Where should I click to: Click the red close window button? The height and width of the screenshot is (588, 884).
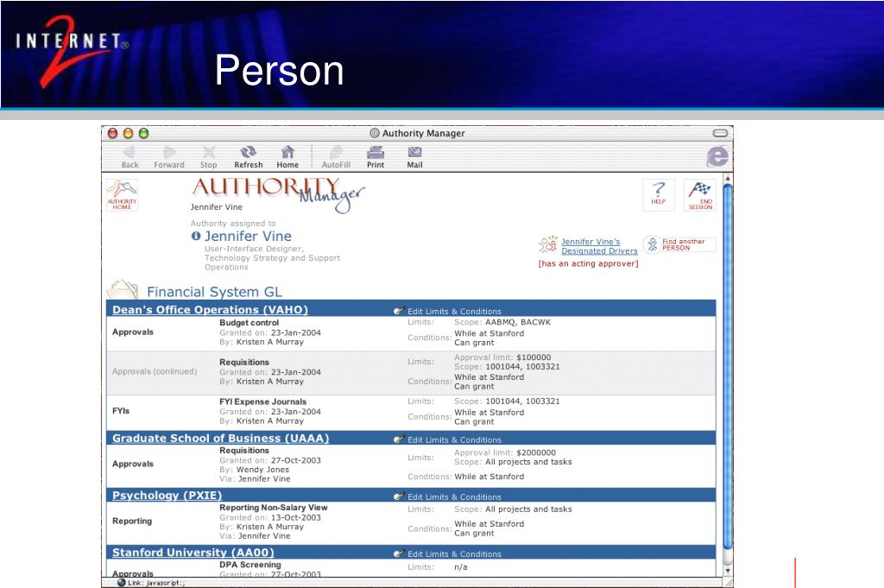tap(112, 133)
